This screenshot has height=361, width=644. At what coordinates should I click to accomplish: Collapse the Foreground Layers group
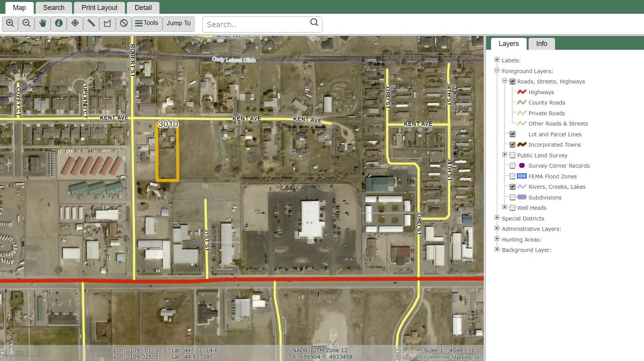(x=497, y=70)
